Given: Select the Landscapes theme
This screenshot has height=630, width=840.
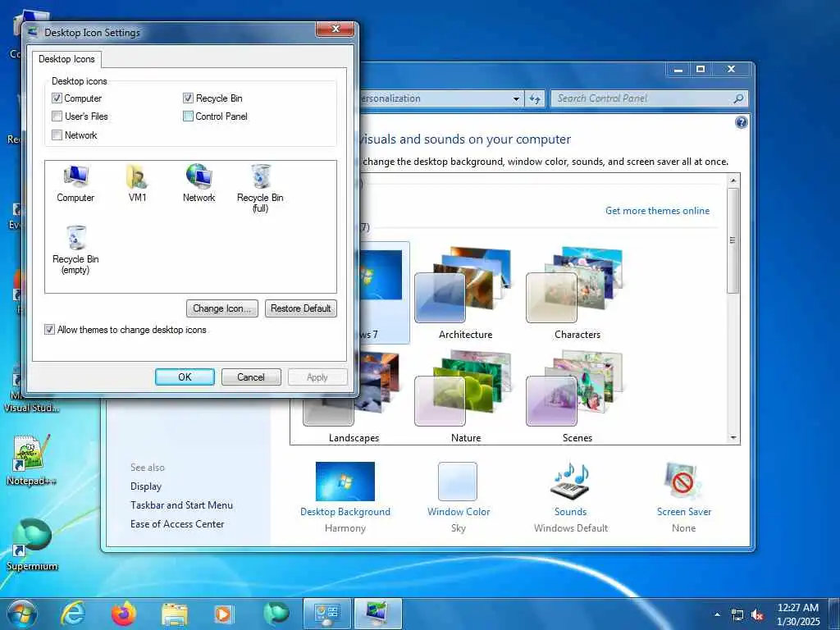Looking at the screenshot, I should click(354, 396).
